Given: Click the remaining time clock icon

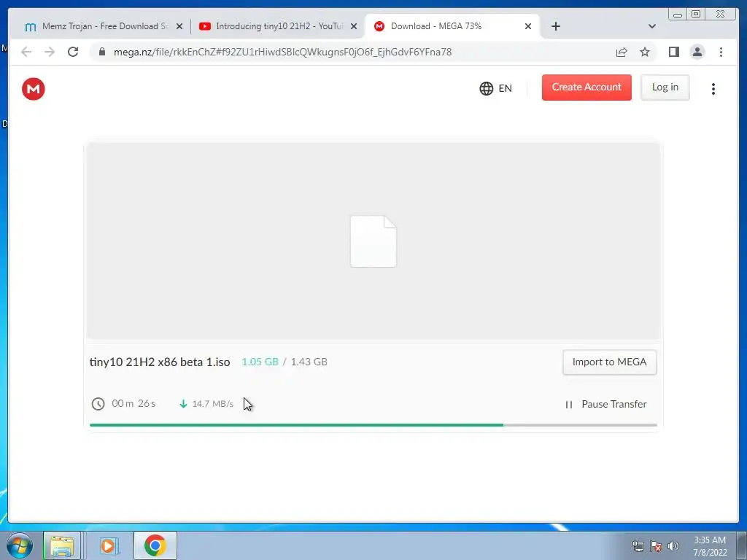Looking at the screenshot, I should 98,404.
